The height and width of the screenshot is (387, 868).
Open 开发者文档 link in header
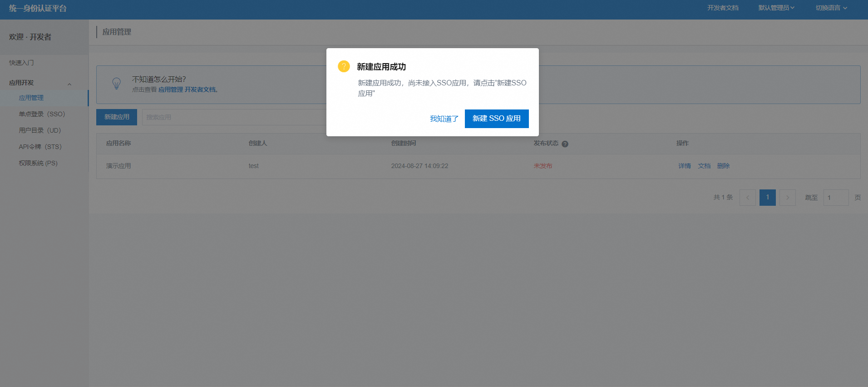722,8
